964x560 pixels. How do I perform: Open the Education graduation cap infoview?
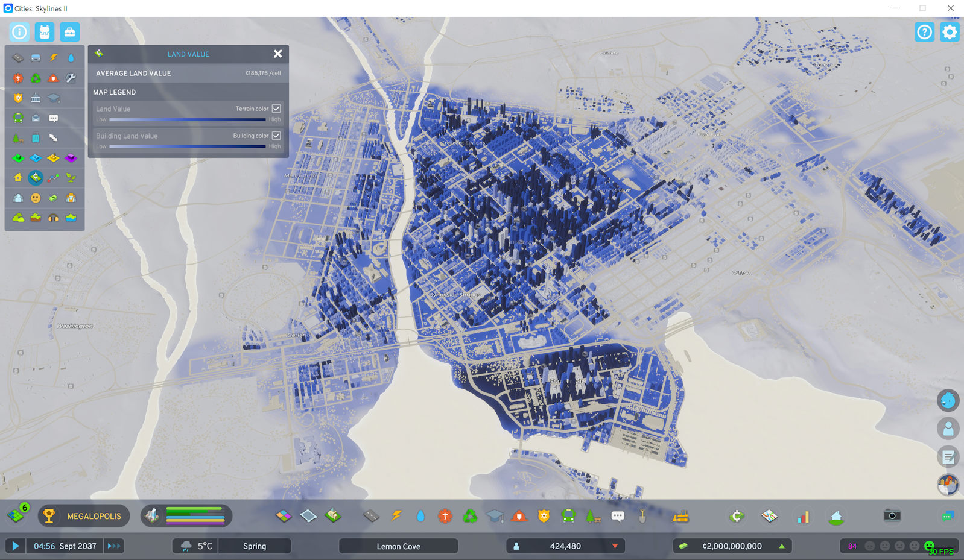53,98
